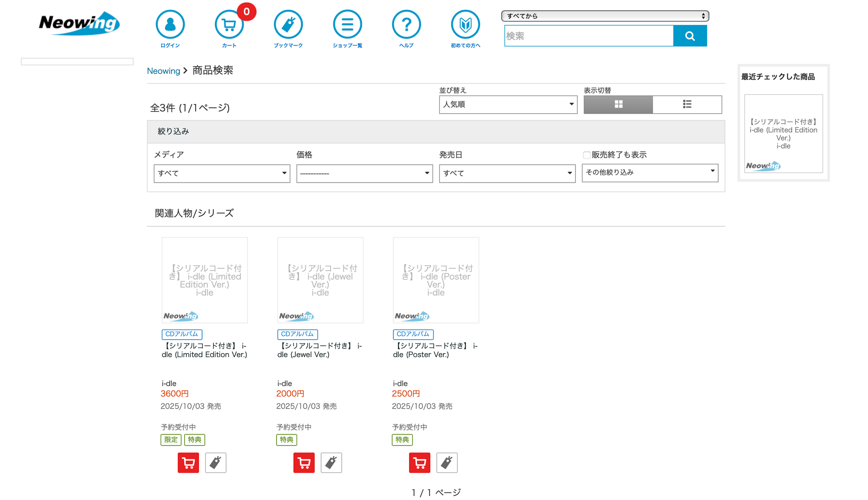This screenshot has width=868, height=500.
Task: Click the Neowing breadcrumb link
Action: pyautogui.click(x=163, y=71)
